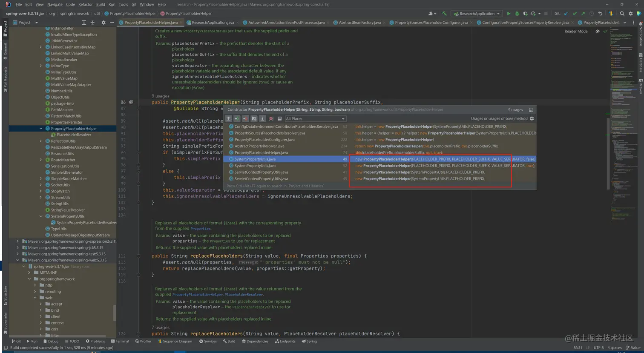
Task: Expand the LinkedCaseInsensitiveMap tree node
Action: pos(41,47)
